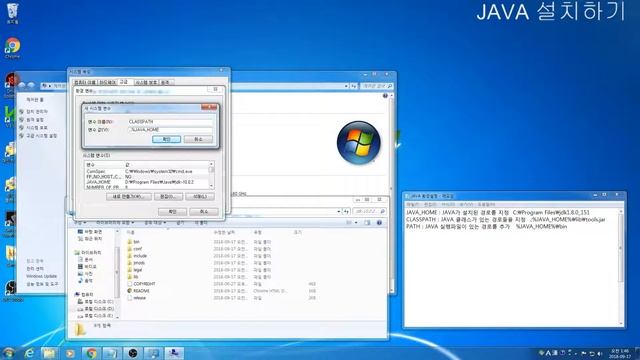Image resolution: width=640 pixels, height=360 pixels.
Task: Open 구성 dropdown in explorer toolbar
Action: [x=80, y=223]
